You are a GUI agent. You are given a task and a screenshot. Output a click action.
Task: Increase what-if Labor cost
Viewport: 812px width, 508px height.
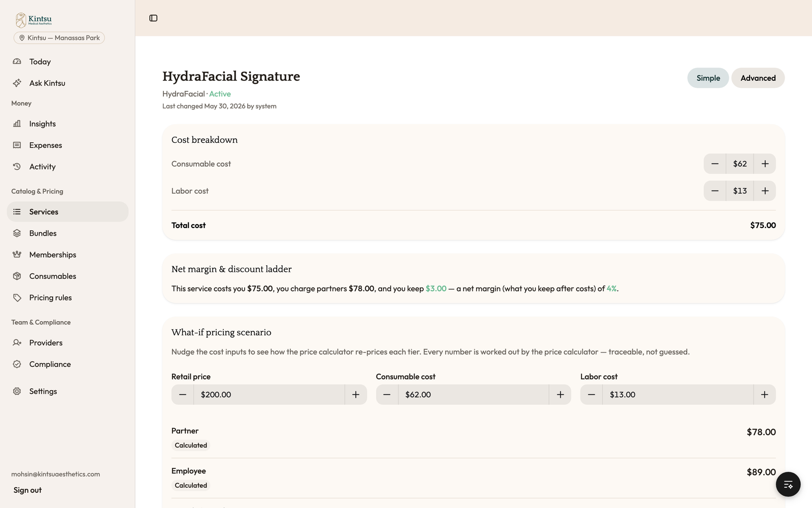click(x=764, y=395)
